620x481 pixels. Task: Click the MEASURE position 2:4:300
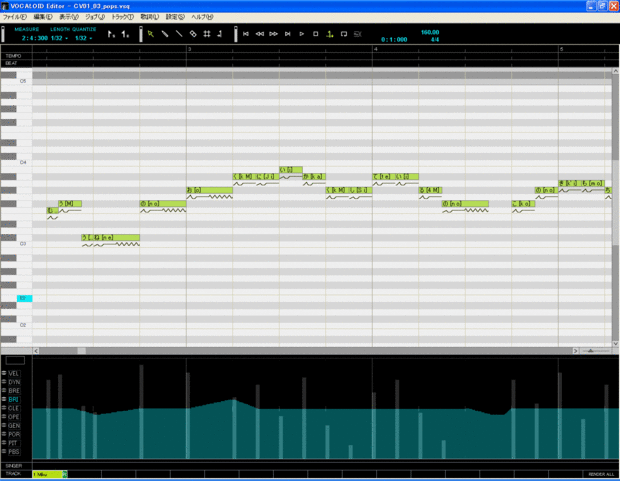coord(35,38)
